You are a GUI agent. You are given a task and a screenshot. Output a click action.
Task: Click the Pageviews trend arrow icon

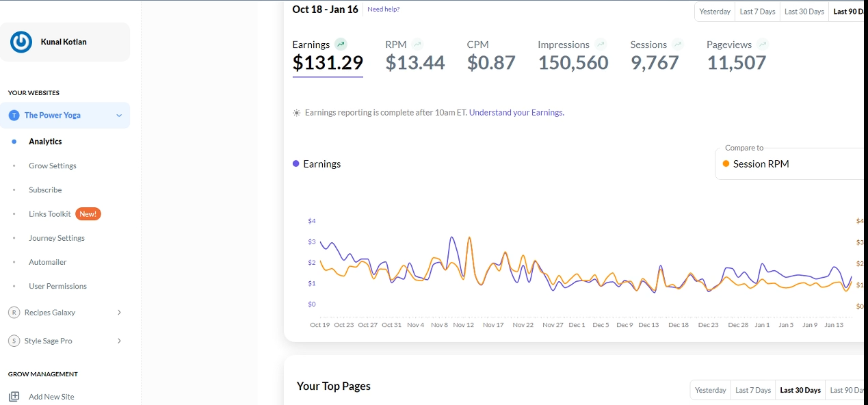coord(763,44)
